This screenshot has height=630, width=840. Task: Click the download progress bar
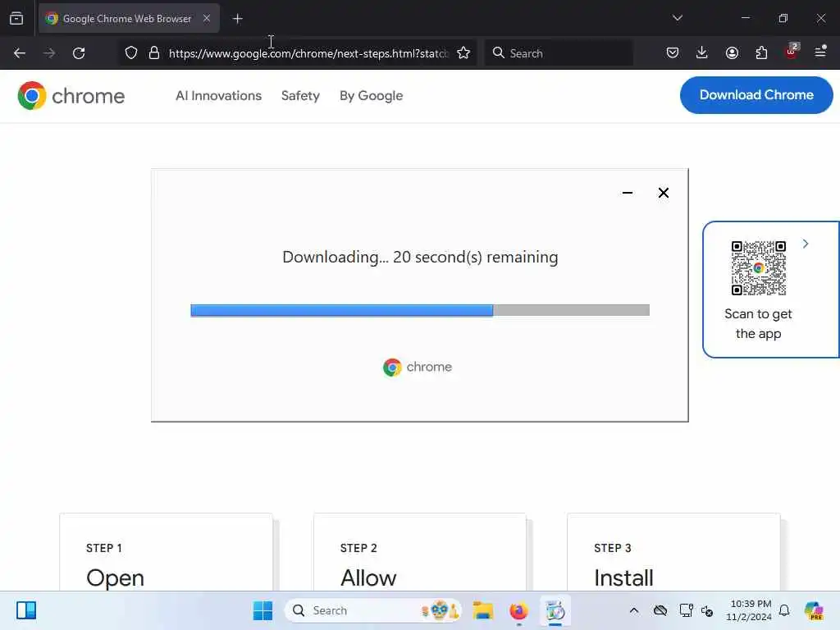point(420,310)
